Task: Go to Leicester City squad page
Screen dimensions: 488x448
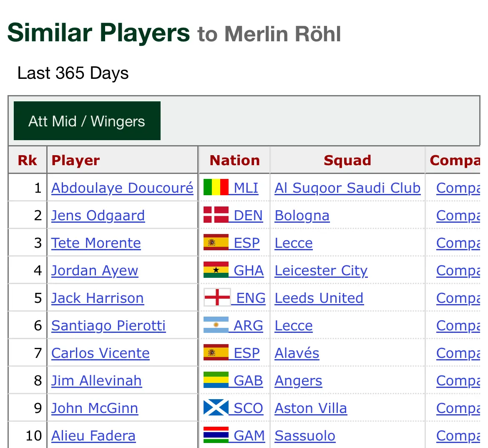Action: [x=321, y=271]
